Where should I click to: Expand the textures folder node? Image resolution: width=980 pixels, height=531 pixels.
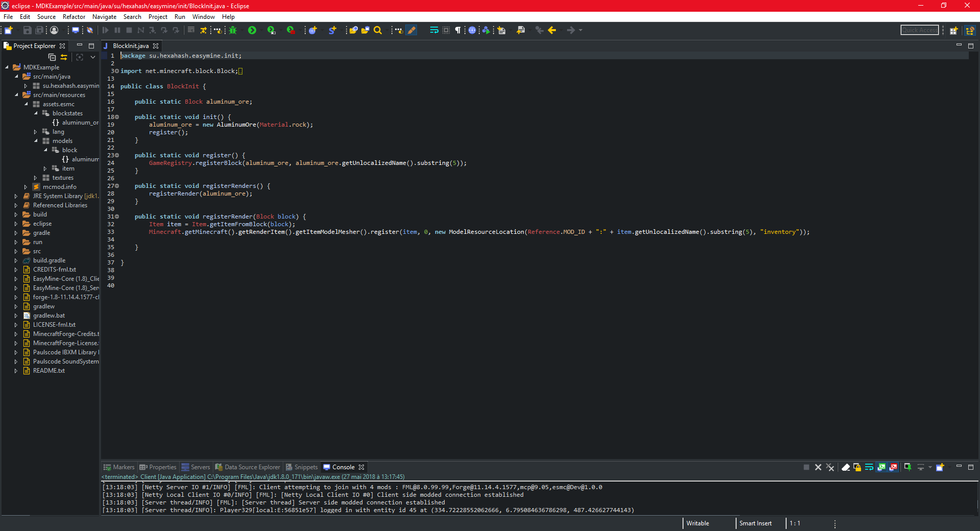click(x=36, y=178)
